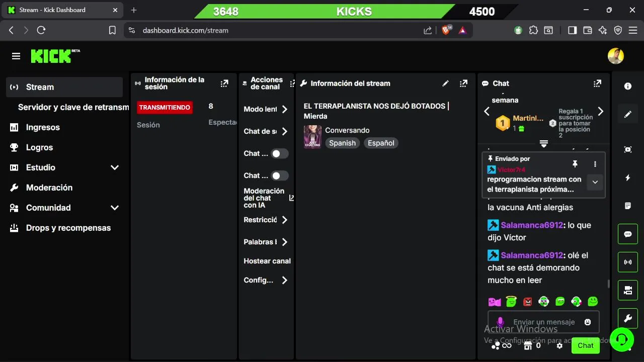Go to next leaderboard slide in chat
The width and height of the screenshot is (644, 362).
pyautogui.click(x=600, y=112)
